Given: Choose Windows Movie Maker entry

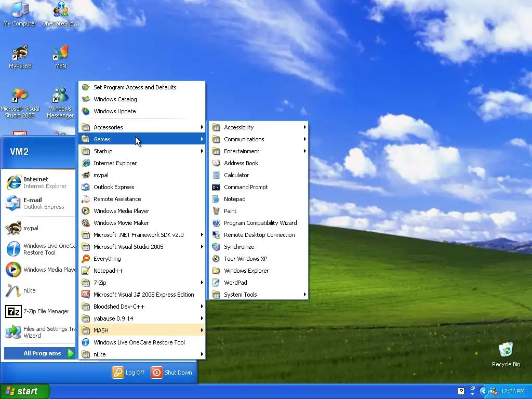Looking at the screenshot, I should [142, 222].
